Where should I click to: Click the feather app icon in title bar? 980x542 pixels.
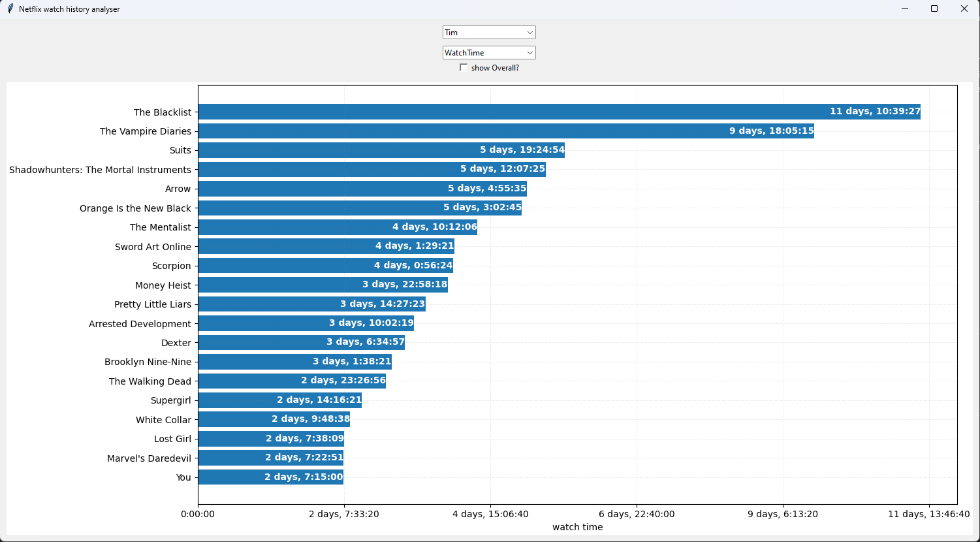point(10,9)
